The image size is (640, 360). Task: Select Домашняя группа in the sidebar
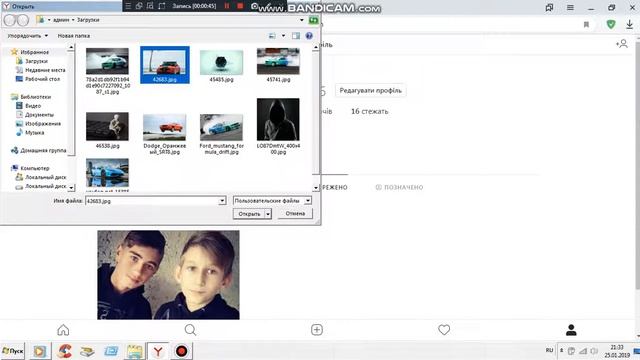tap(43, 151)
